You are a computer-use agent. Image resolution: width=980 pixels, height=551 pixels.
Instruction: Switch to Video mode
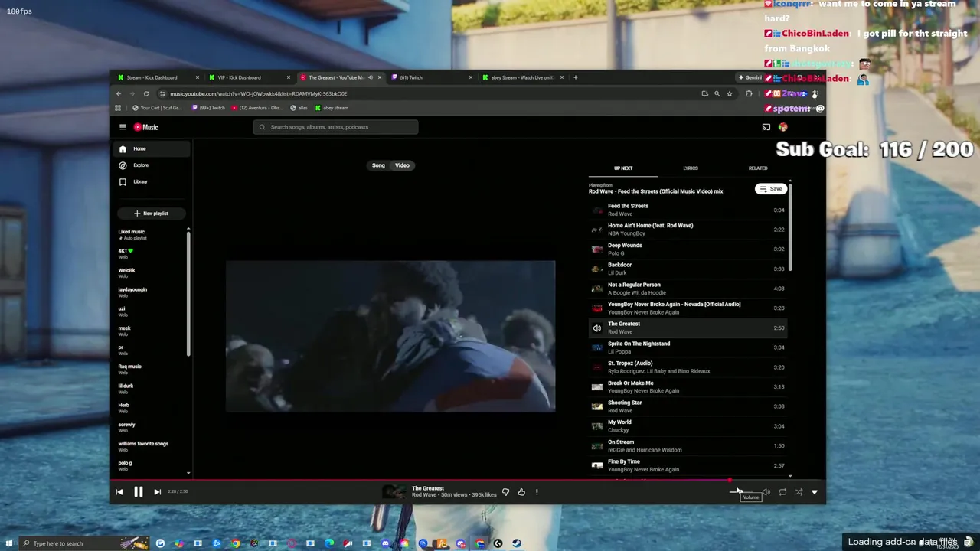tap(402, 165)
